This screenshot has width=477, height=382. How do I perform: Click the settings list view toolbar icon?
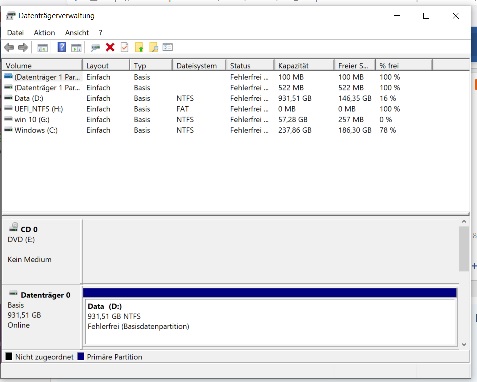(x=168, y=47)
